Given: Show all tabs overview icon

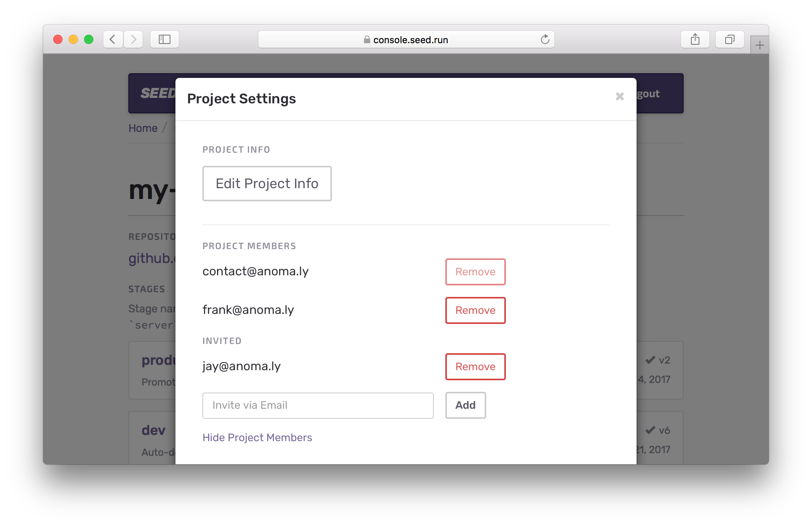Looking at the screenshot, I should coord(729,39).
